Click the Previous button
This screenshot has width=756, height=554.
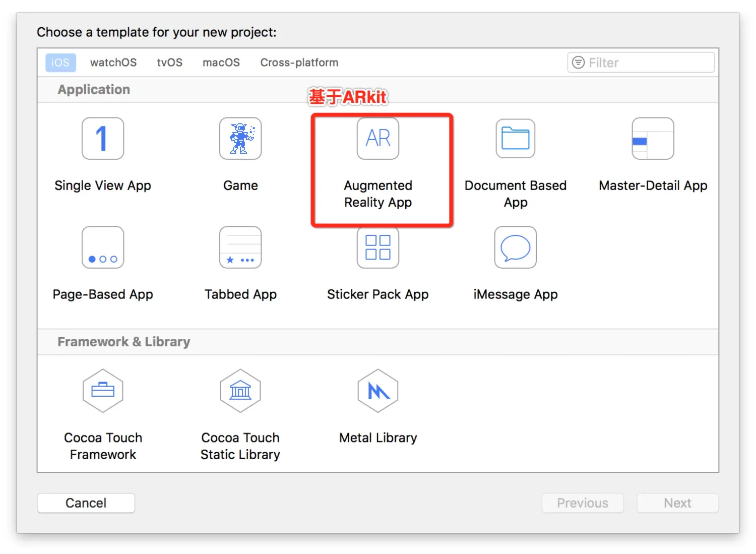[x=583, y=503]
